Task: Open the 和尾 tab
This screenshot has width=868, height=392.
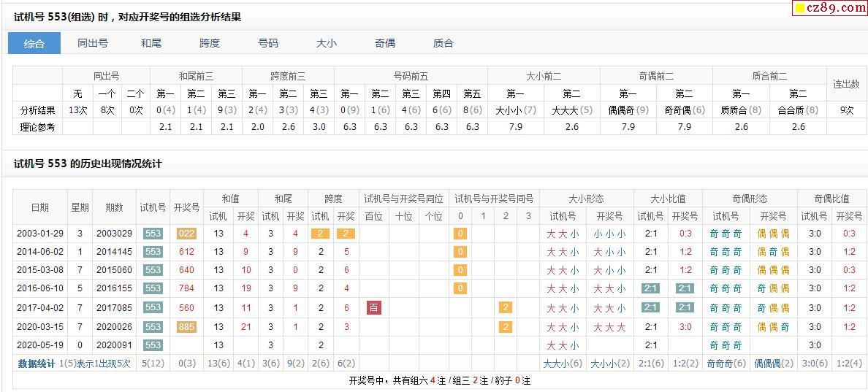Action: coord(151,43)
